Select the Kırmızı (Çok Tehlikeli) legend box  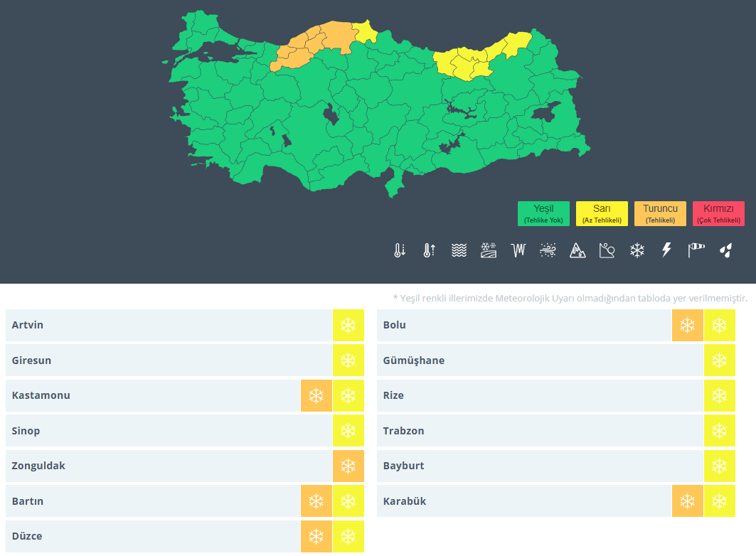(x=718, y=213)
